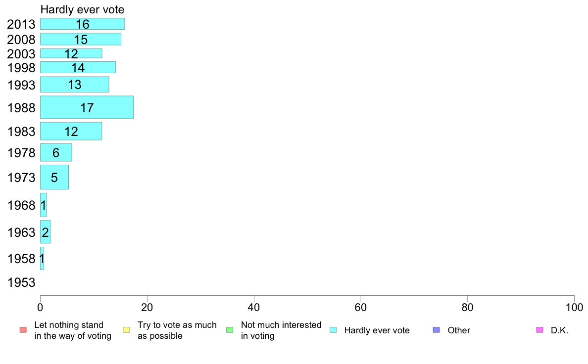
Task: Click the 'Not much interested in voting' legend text
Action: click(x=281, y=330)
